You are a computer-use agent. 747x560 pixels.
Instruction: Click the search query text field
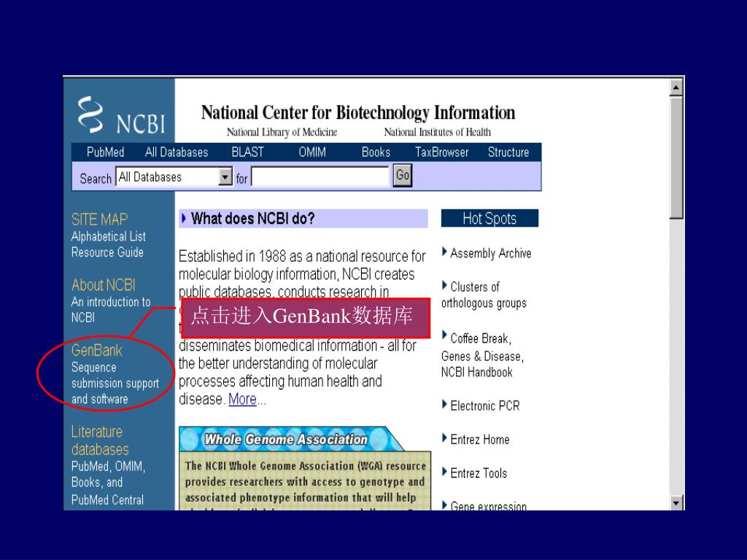(320, 176)
